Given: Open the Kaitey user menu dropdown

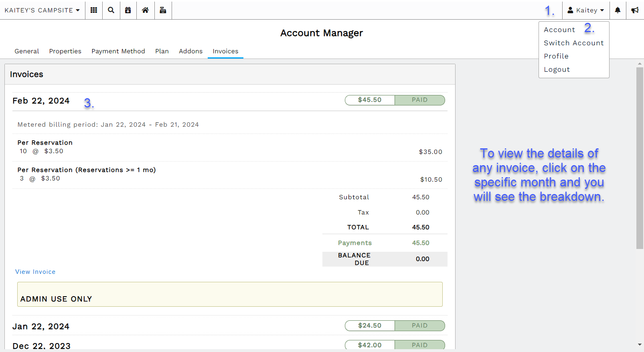Looking at the screenshot, I should (586, 10).
